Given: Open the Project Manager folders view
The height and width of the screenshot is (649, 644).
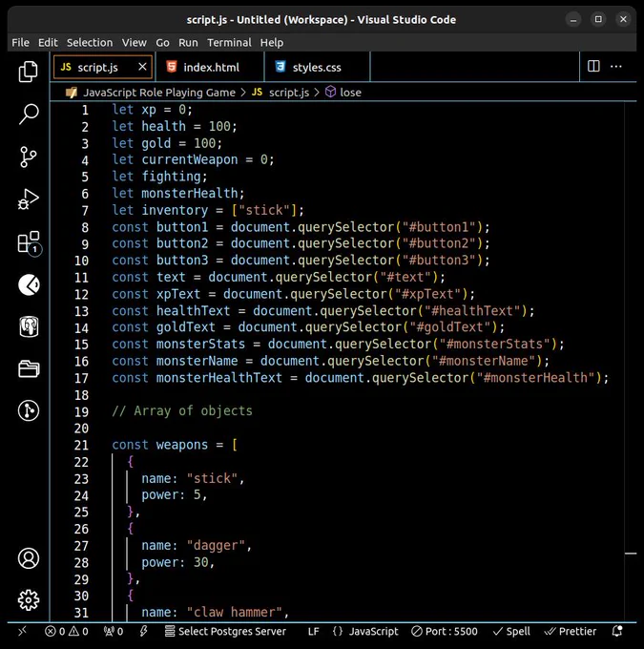Looking at the screenshot, I should point(28,368).
